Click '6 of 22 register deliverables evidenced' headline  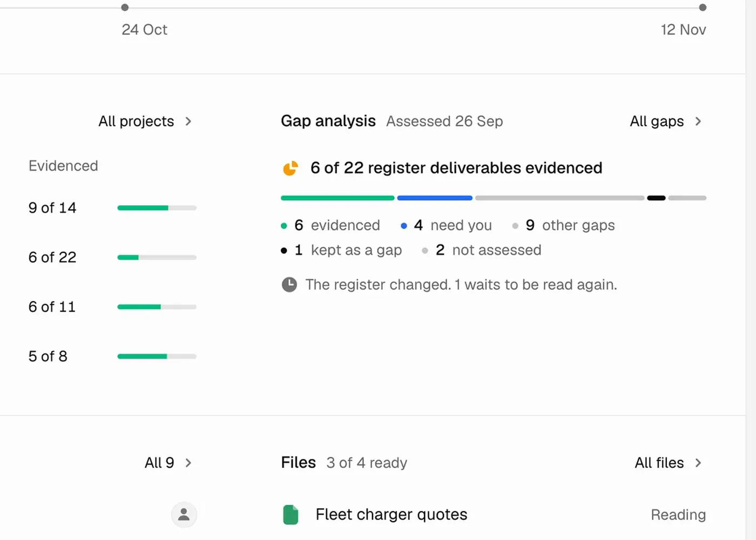point(456,168)
